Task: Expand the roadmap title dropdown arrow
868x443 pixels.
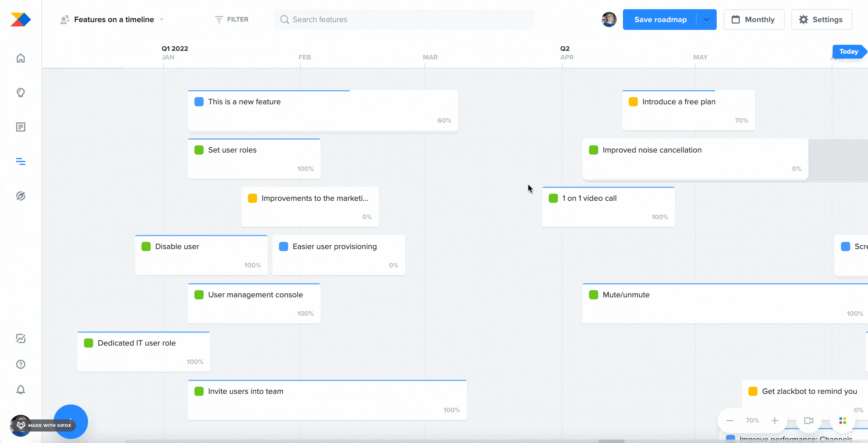Action: pyautogui.click(x=162, y=20)
